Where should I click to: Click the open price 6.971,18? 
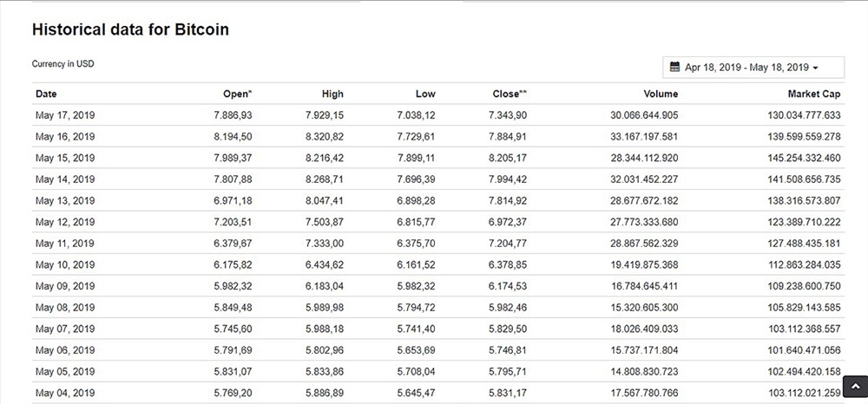point(233,200)
